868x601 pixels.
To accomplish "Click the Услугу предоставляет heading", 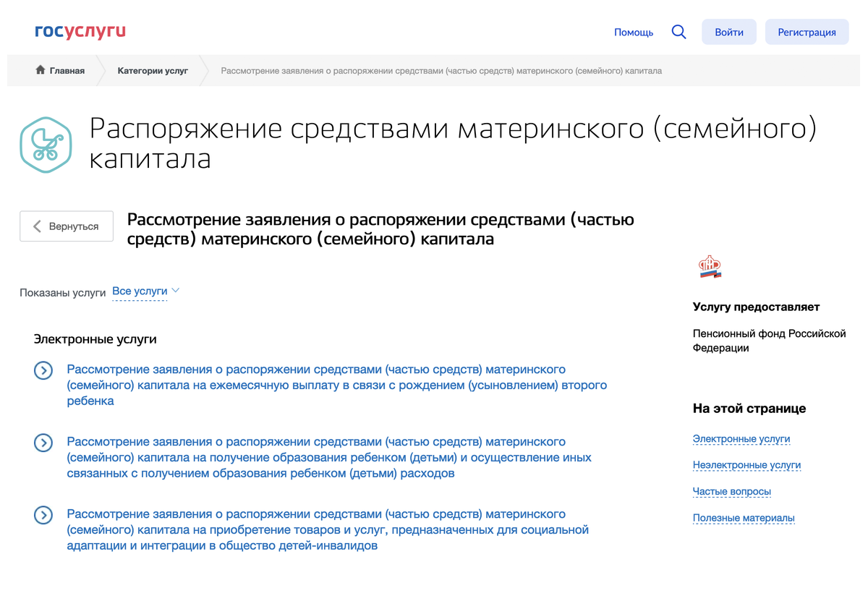I will pyautogui.click(x=756, y=307).
